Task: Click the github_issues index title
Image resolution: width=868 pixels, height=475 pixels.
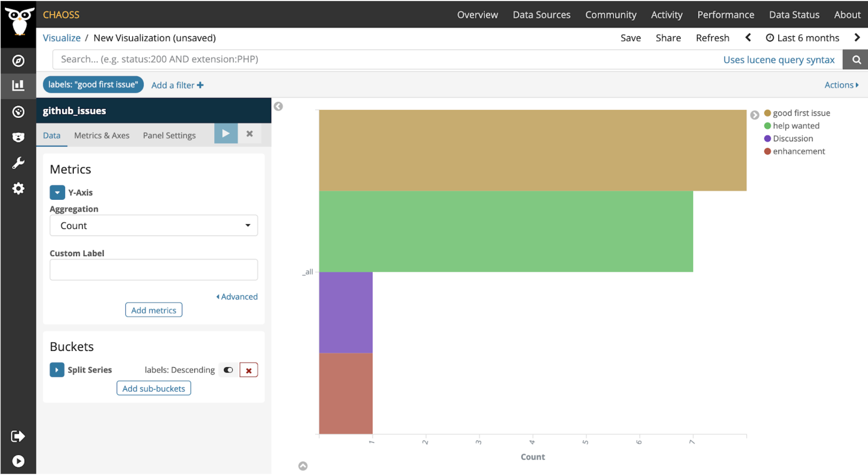Action: point(74,111)
